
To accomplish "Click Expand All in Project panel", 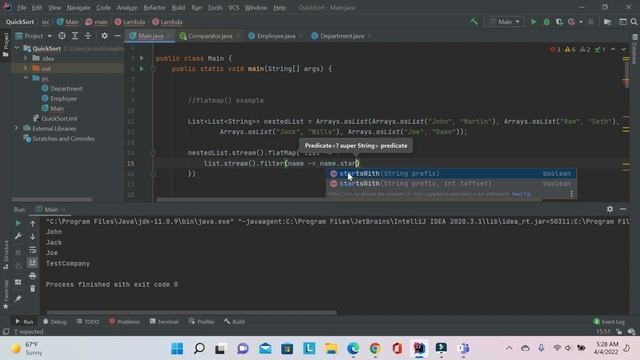I will point(75,36).
